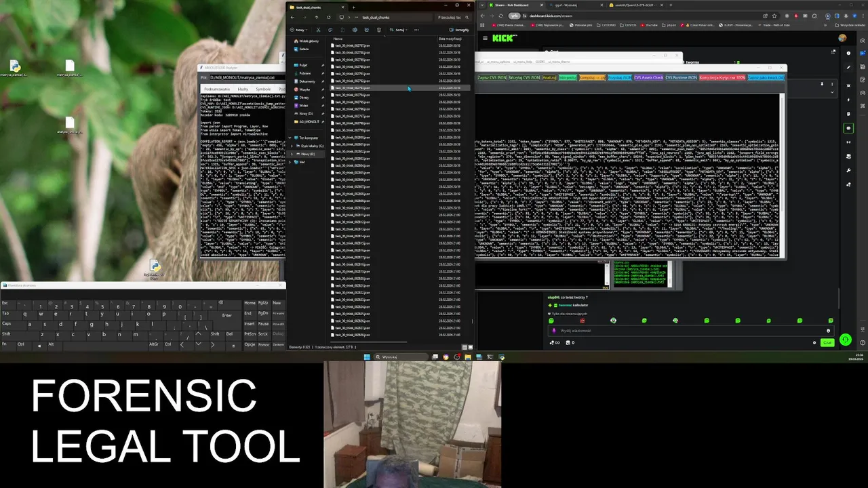The height and width of the screenshot is (488, 868).
Task: Click the Share icon in Explorer toolbar
Action: click(x=367, y=30)
